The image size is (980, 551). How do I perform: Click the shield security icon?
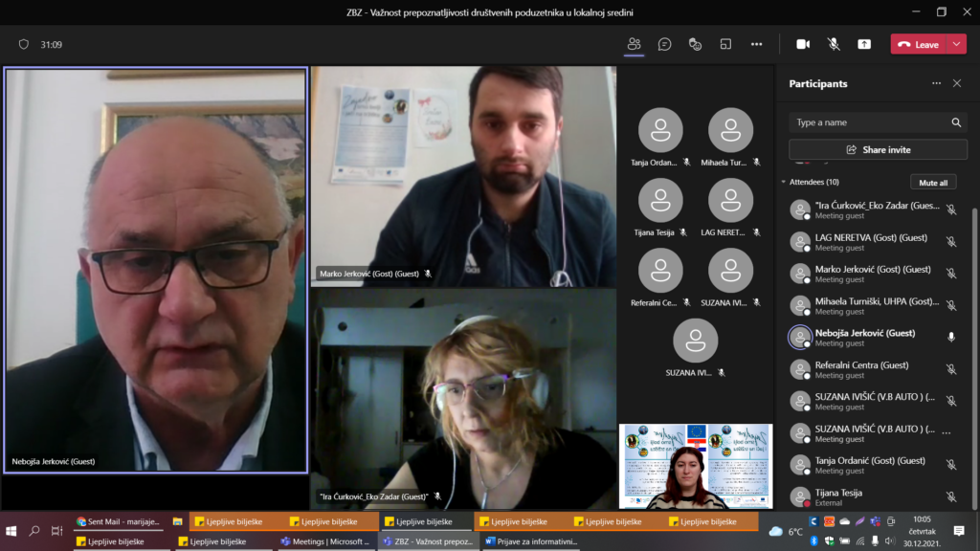[24, 44]
